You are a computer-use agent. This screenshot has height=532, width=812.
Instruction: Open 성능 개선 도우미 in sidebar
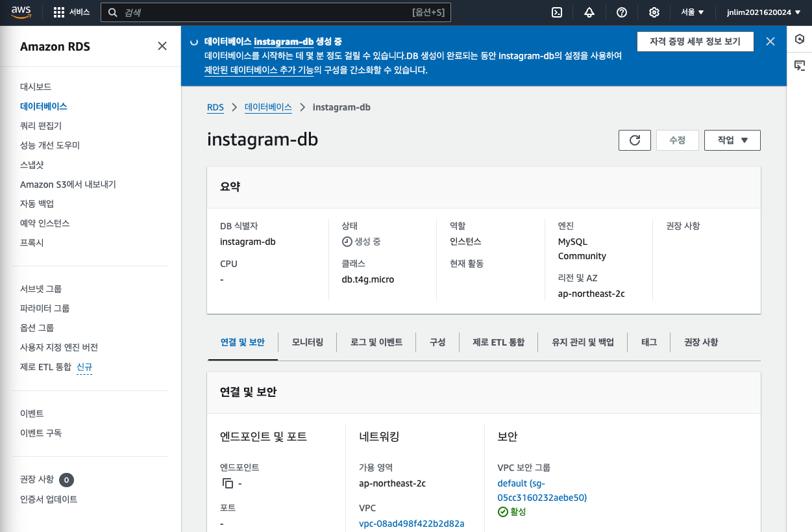[x=50, y=146]
